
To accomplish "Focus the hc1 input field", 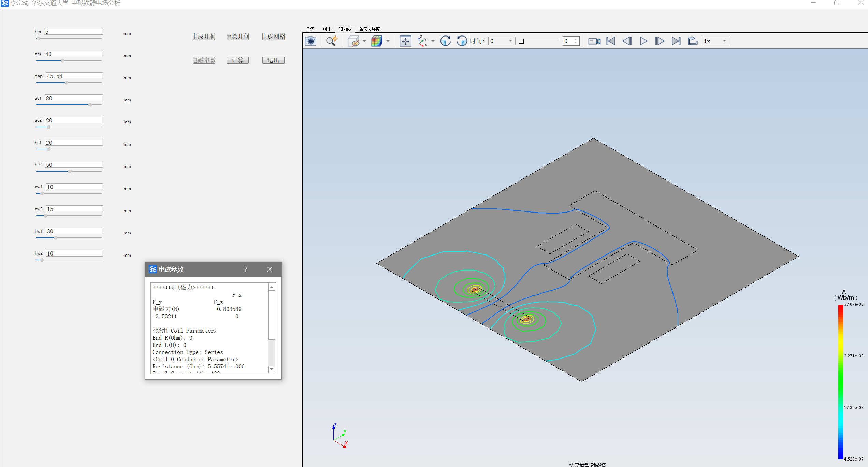I will [74, 142].
